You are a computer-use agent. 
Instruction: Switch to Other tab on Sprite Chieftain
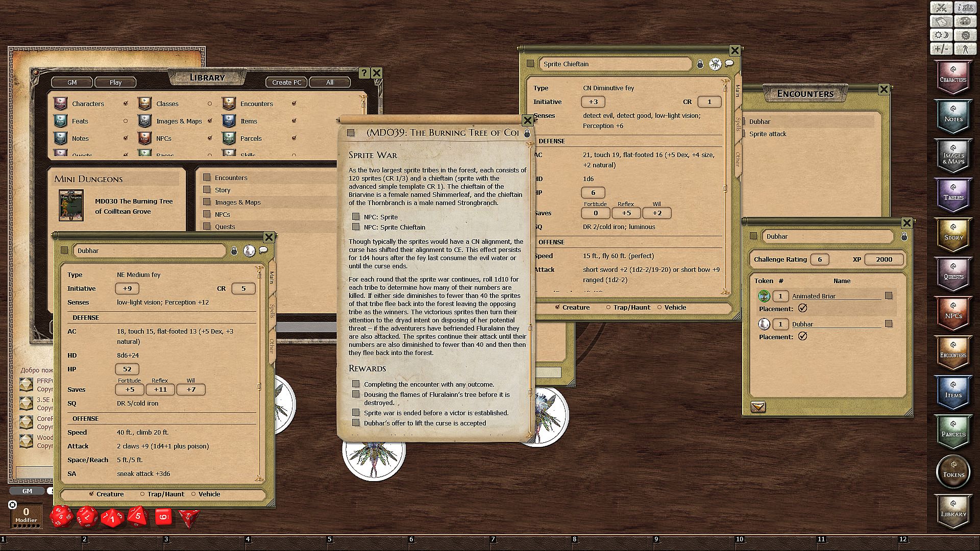point(738,159)
